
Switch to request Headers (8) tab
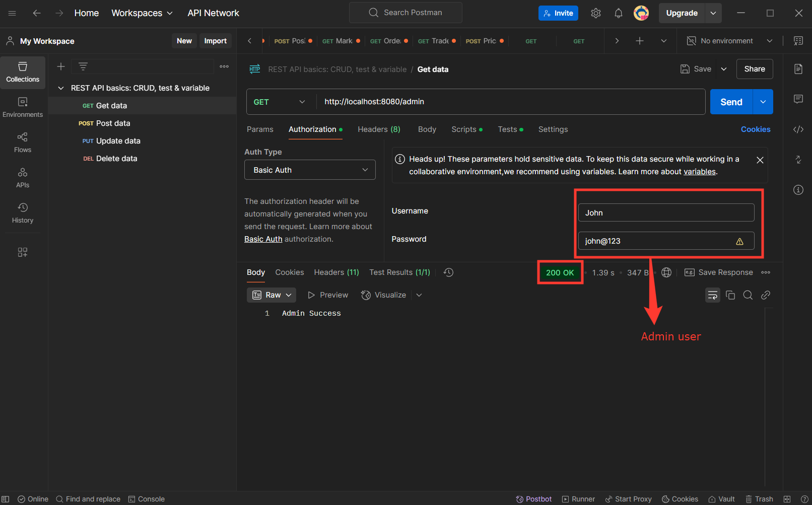[x=379, y=129]
